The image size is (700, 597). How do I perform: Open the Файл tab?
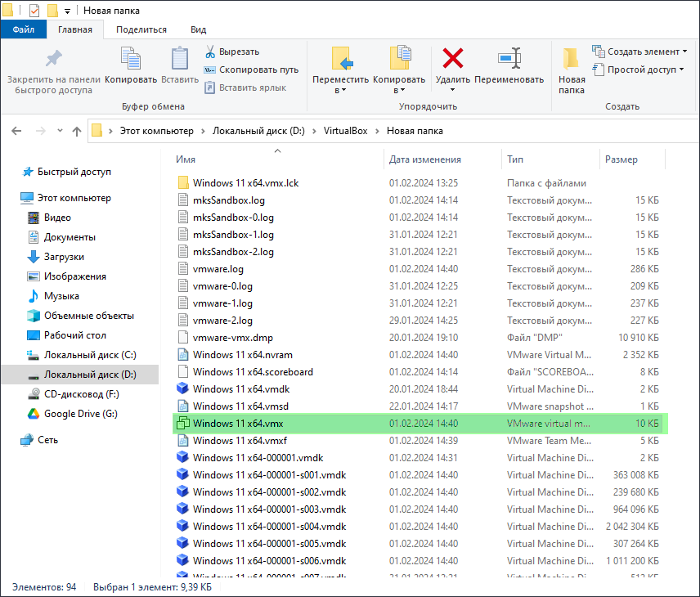point(23,29)
